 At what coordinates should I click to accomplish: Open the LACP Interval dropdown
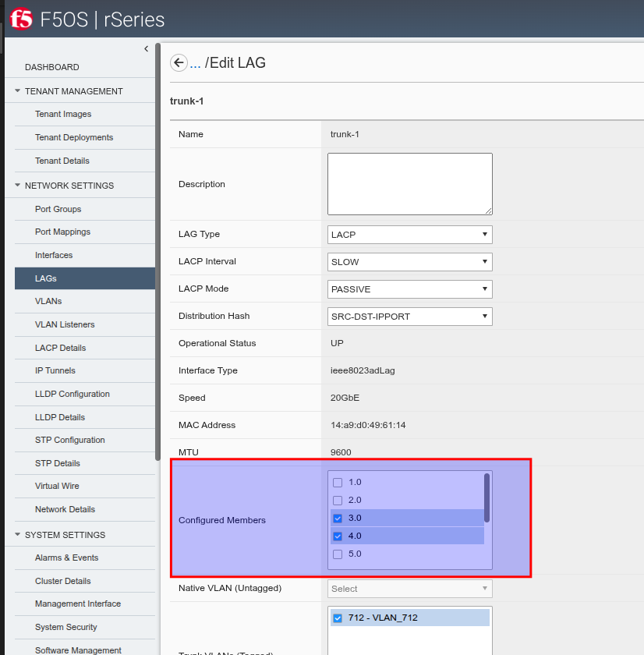pyautogui.click(x=409, y=262)
